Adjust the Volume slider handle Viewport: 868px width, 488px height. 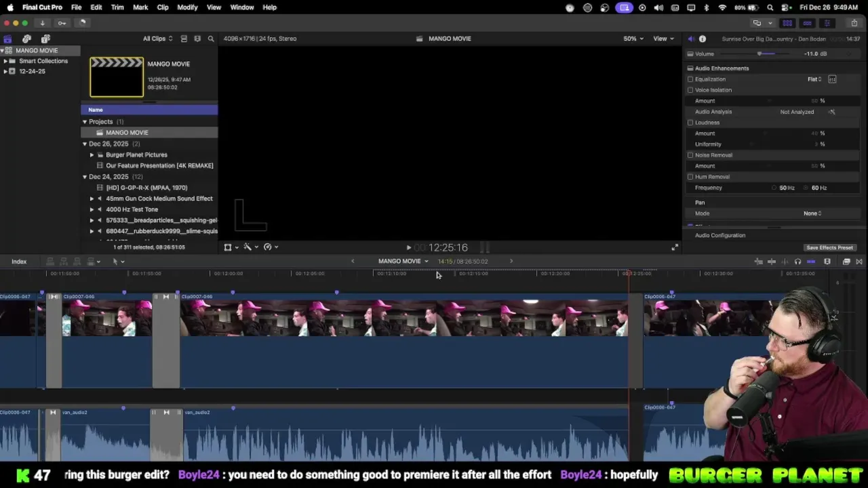click(x=760, y=54)
